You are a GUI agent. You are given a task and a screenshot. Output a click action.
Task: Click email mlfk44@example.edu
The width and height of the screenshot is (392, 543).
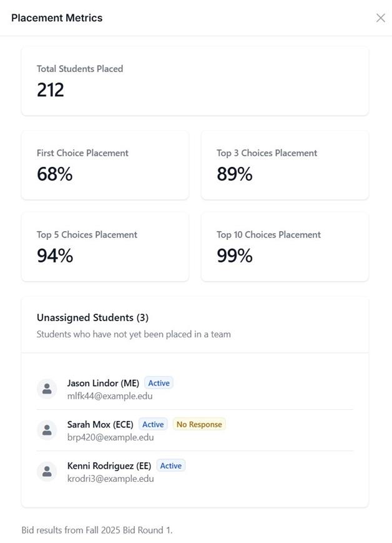click(x=110, y=396)
